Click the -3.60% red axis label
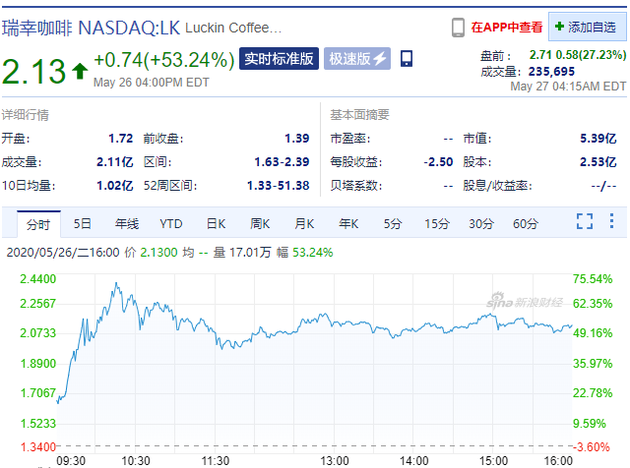This screenshot has width=630, height=468. pyautogui.click(x=591, y=447)
